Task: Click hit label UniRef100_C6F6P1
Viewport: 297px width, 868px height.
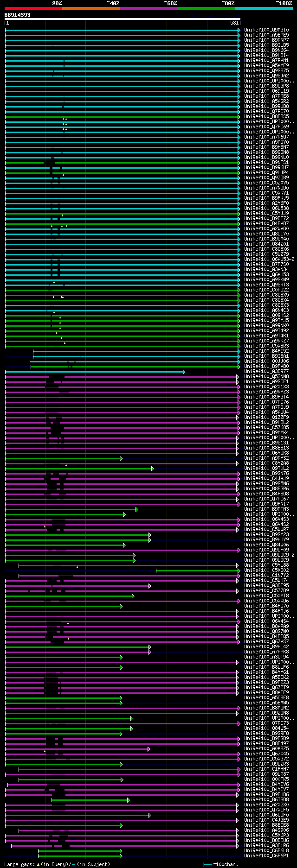Action: [266, 856]
